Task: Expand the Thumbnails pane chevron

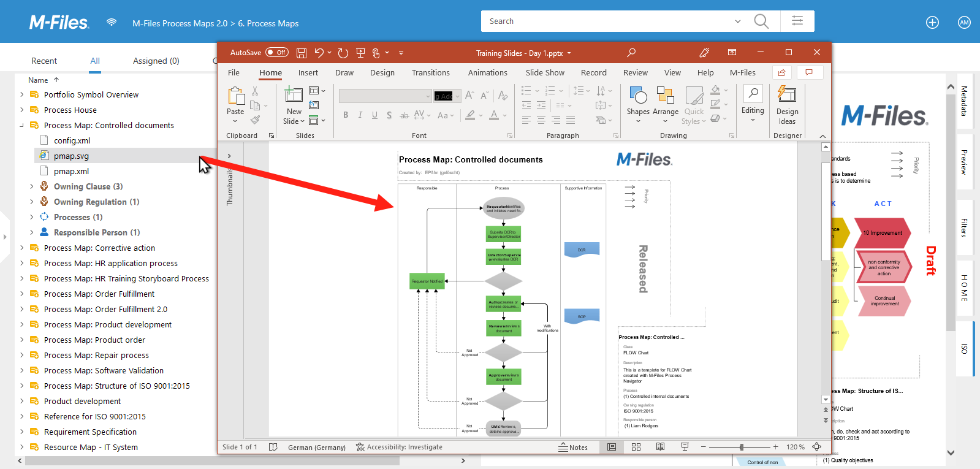Action: pyautogui.click(x=229, y=156)
